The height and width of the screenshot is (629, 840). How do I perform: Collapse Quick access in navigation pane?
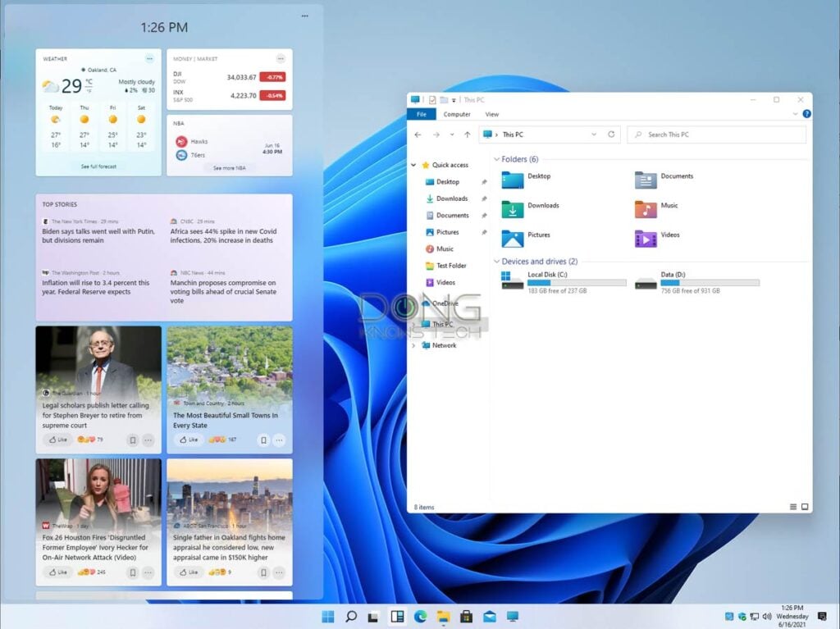413,165
